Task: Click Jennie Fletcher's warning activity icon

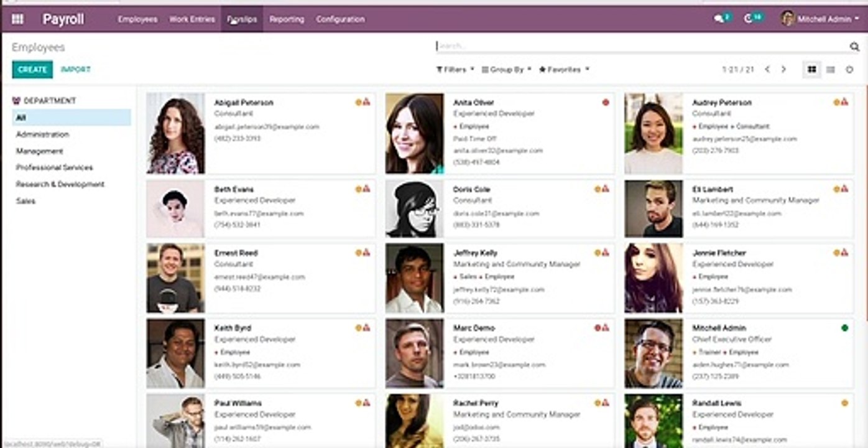Action: [x=844, y=253]
